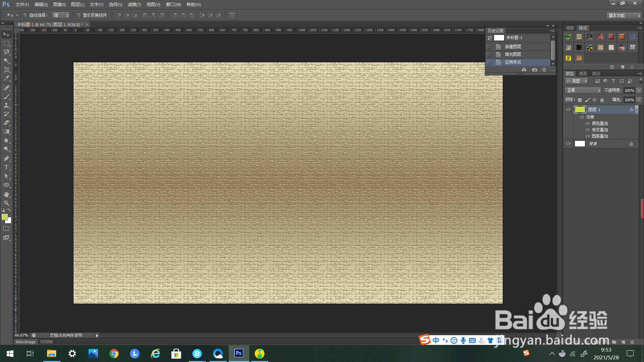This screenshot has width=644, height=362.
Task: Toggle visibility of 渐变叠加 effect
Action: coord(588,130)
